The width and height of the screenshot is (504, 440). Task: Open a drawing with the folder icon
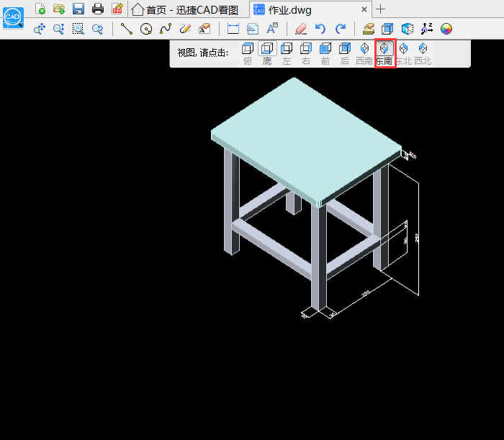pyautogui.click(x=59, y=9)
